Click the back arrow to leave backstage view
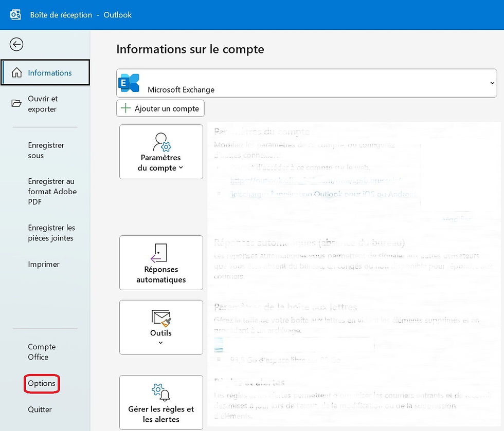Viewport: 504px width, 431px height. coord(16,44)
